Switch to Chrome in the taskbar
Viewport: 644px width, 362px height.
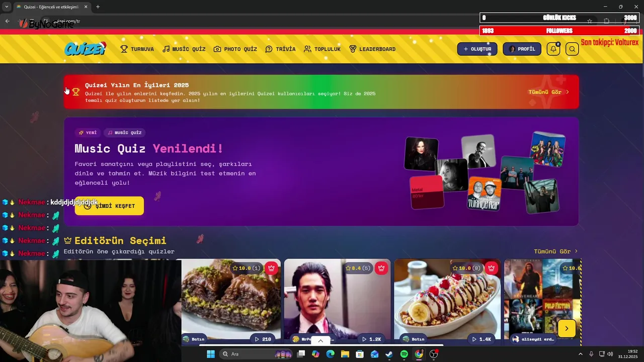(419, 354)
